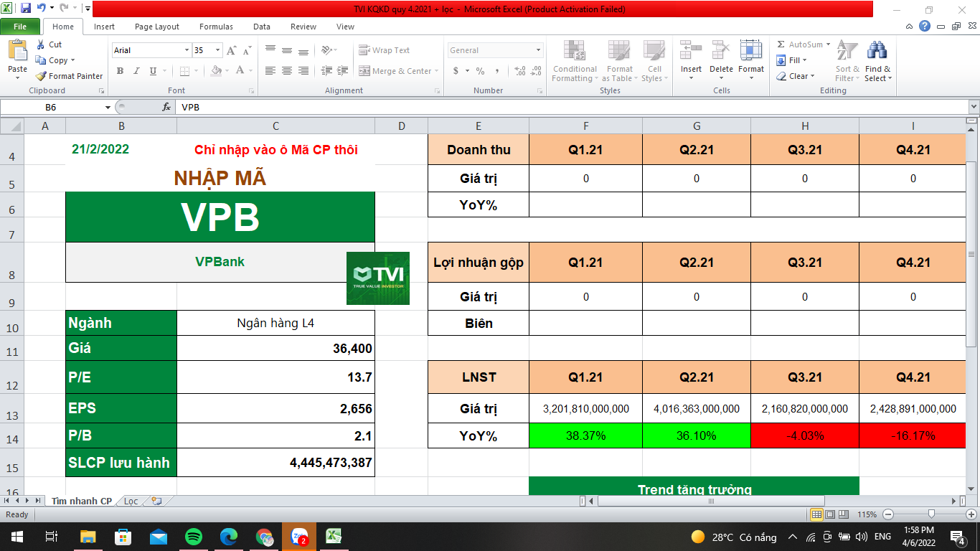Toggle middle vertical alignment
Viewport: 980px width, 551px height.
coord(287,50)
